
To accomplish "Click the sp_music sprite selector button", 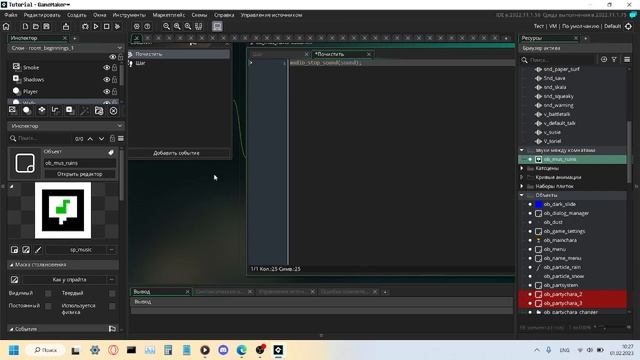I will [77, 249].
